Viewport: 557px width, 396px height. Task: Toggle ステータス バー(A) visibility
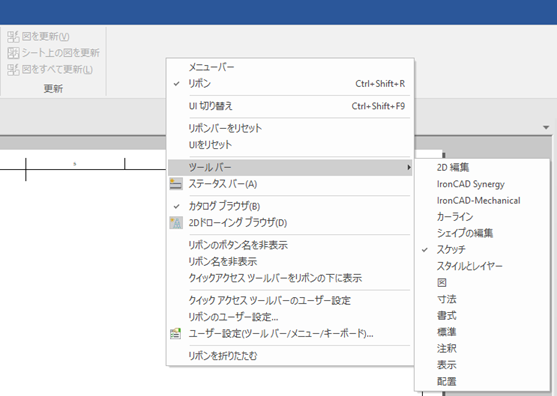pos(290,184)
